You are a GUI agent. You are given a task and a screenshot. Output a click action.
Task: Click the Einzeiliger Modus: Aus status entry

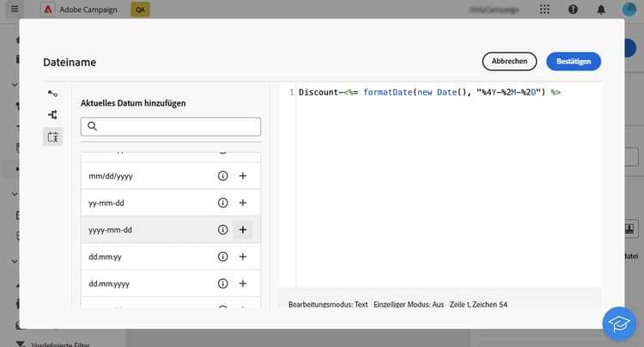click(409, 304)
